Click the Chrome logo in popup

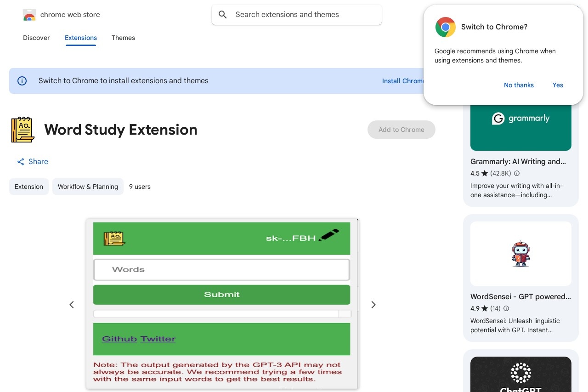[446, 27]
